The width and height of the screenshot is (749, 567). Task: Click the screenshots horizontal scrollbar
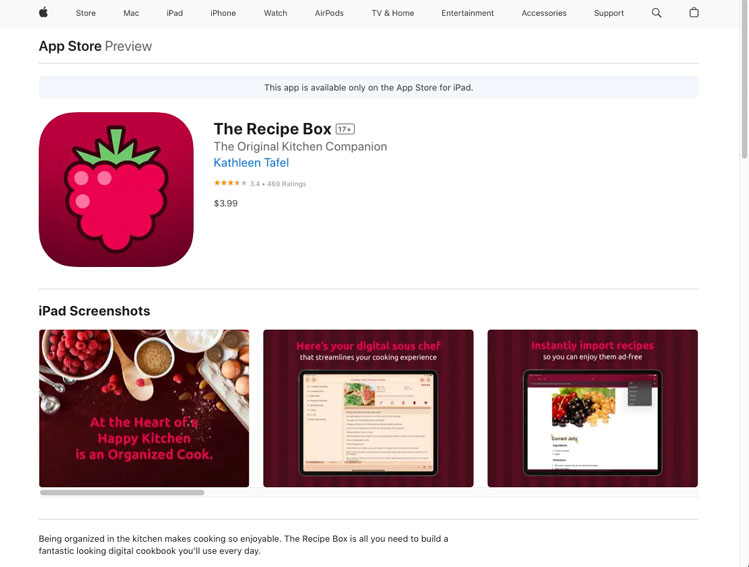coord(122,492)
